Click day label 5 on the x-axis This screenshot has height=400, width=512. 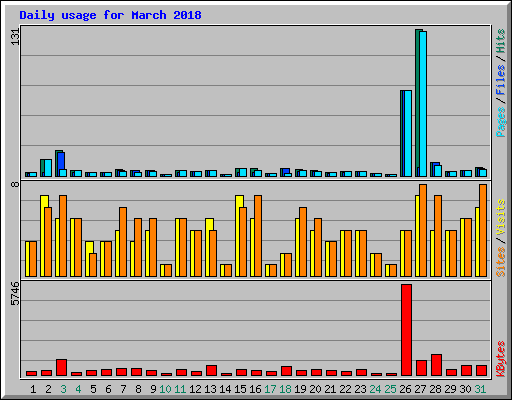93,389
